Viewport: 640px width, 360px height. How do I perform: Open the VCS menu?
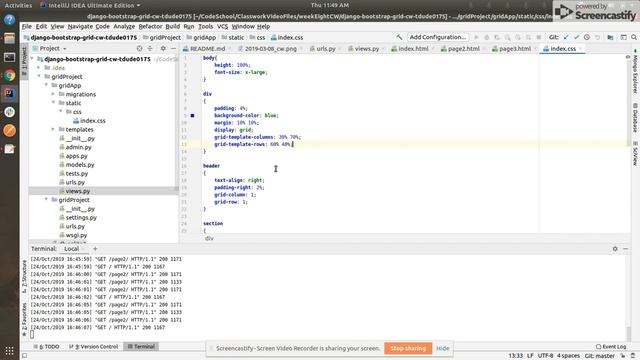point(222,26)
